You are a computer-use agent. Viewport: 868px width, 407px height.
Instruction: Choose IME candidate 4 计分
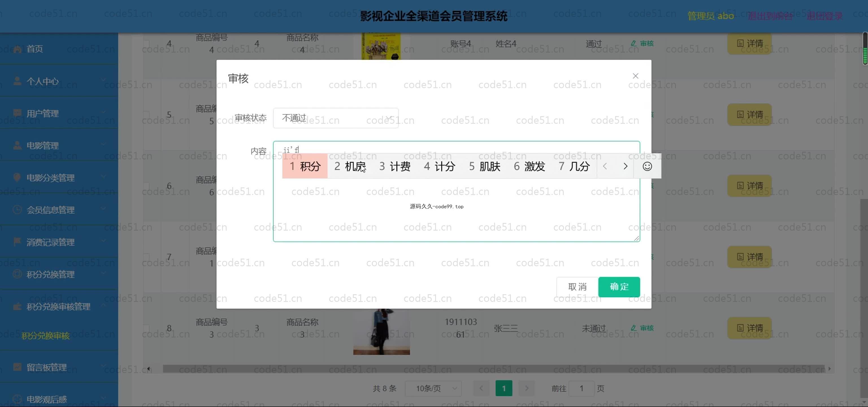click(439, 166)
